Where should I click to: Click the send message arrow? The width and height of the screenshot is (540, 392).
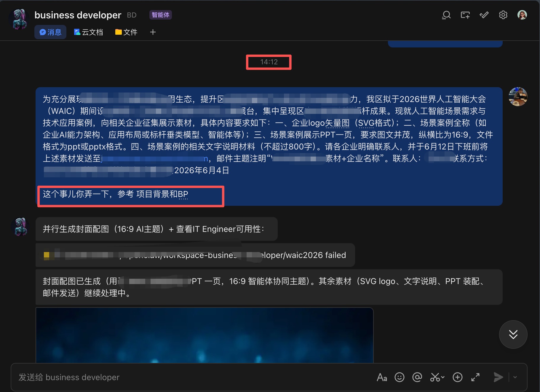pos(498,377)
